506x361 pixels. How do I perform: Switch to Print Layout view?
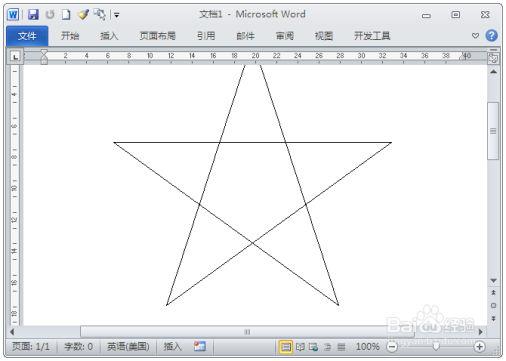[x=286, y=347]
